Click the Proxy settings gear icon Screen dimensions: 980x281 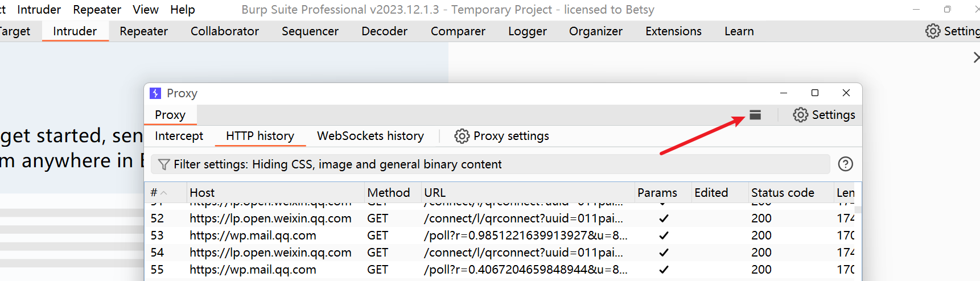pyautogui.click(x=462, y=136)
